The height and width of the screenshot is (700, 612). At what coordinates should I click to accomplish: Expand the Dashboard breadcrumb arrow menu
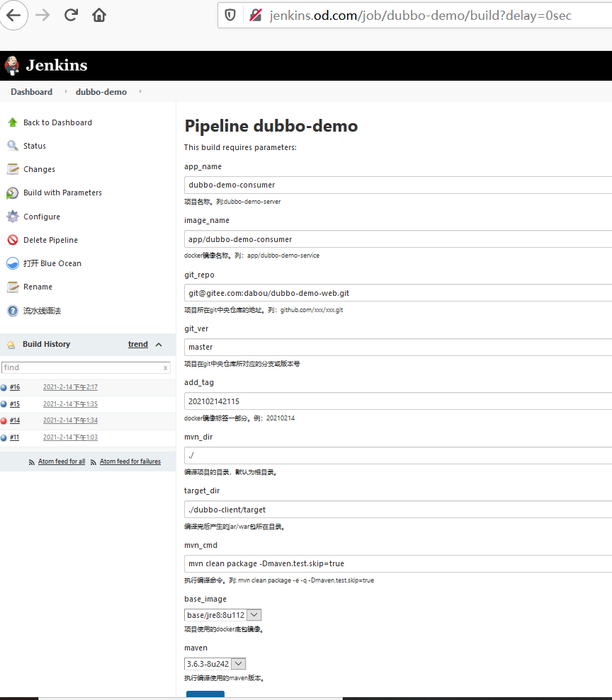tap(66, 91)
